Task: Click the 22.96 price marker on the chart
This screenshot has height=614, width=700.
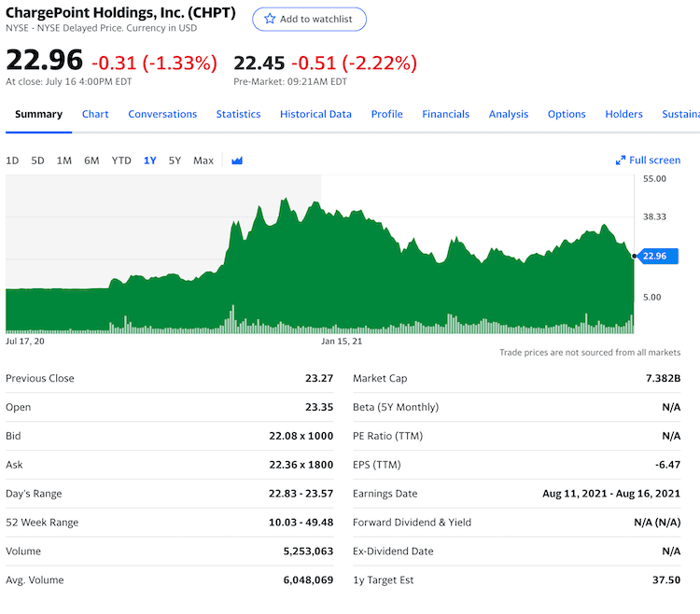Action: click(658, 256)
